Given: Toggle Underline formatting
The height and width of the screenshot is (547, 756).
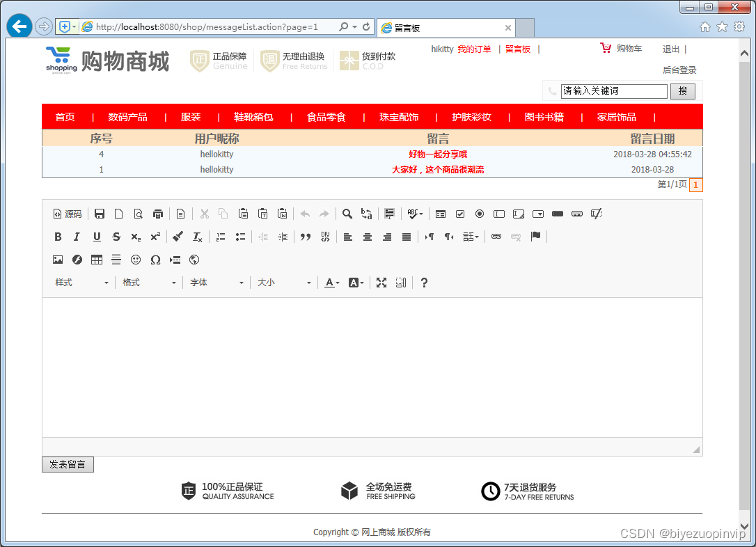Looking at the screenshot, I should (x=97, y=237).
